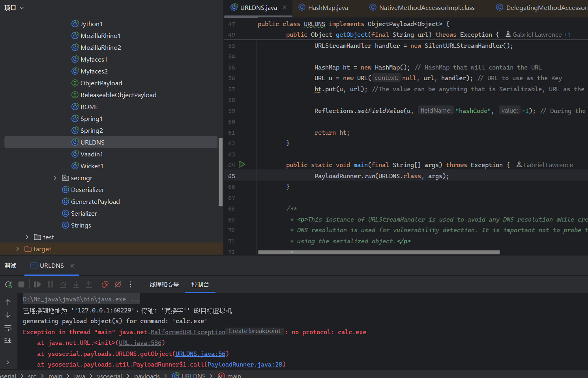This screenshot has width=588, height=378.
Task: Click the Create breakpoint inline button
Action: click(255, 331)
